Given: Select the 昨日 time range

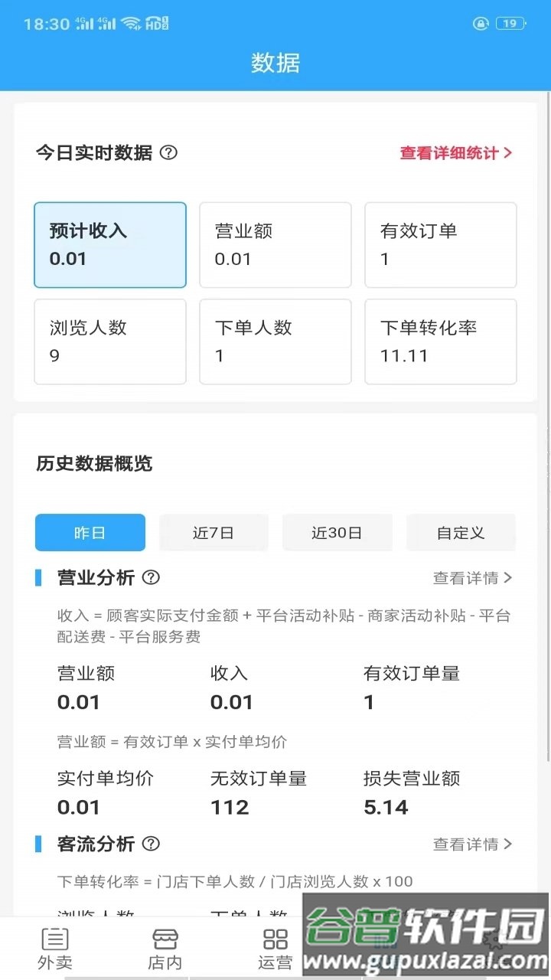Looking at the screenshot, I should (x=90, y=533).
